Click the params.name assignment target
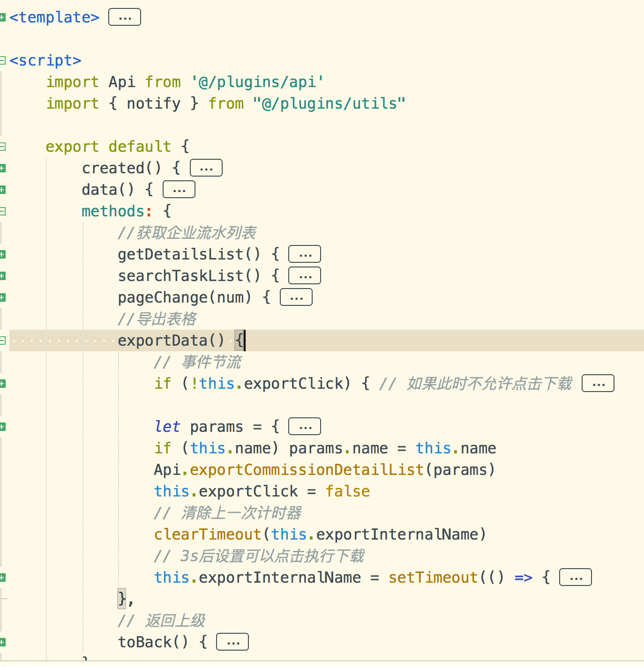This screenshot has width=644, height=667. pyautogui.click(x=339, y=448)
